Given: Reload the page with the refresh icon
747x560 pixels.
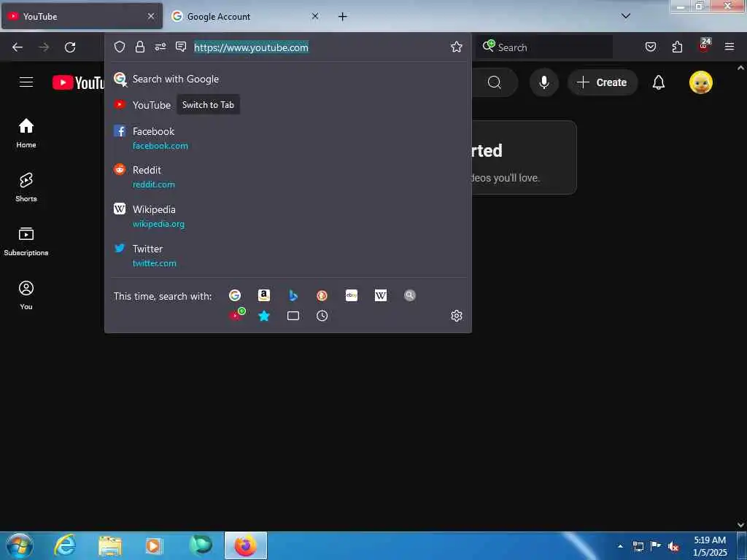Looking at the screenshot, I should coord(70,47).
